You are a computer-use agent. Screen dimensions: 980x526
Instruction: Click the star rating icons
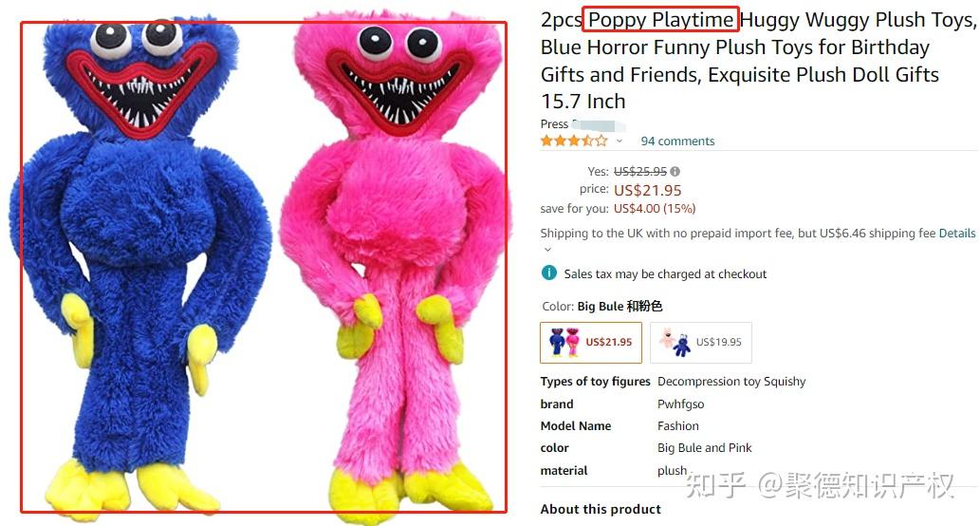(574, 141)
